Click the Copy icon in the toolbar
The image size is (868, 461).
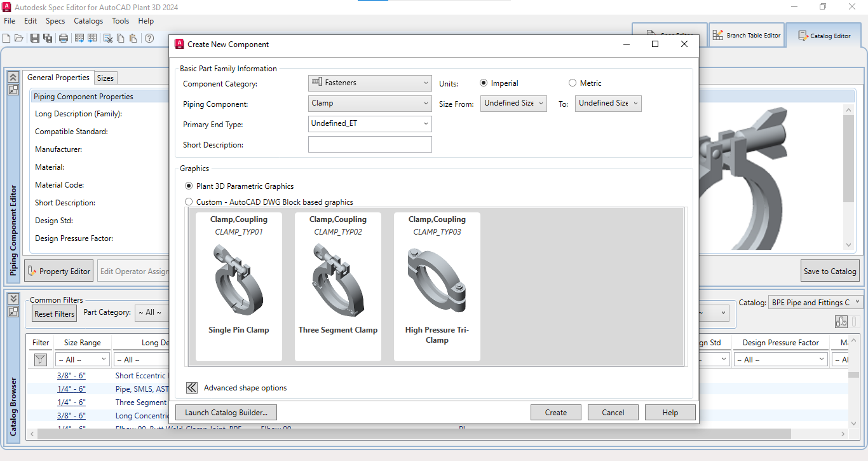click(x=121, y=38)
